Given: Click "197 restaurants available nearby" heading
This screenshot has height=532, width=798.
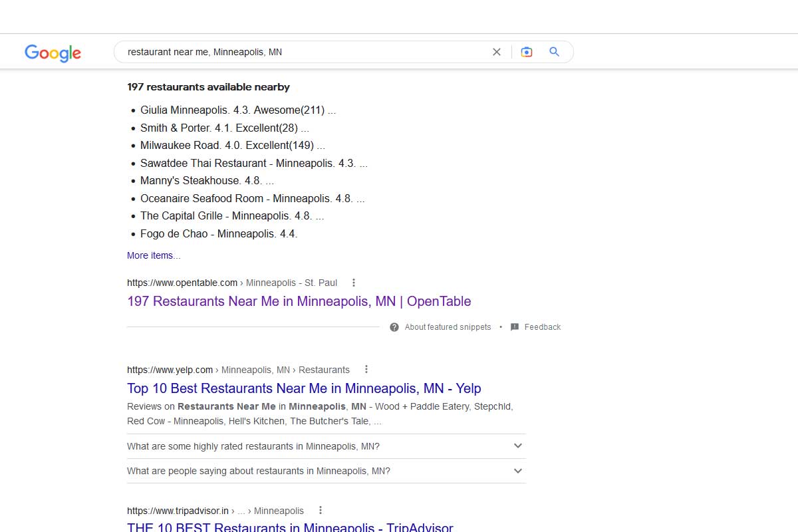Looking at the screenshot, I should click(208, 87).
